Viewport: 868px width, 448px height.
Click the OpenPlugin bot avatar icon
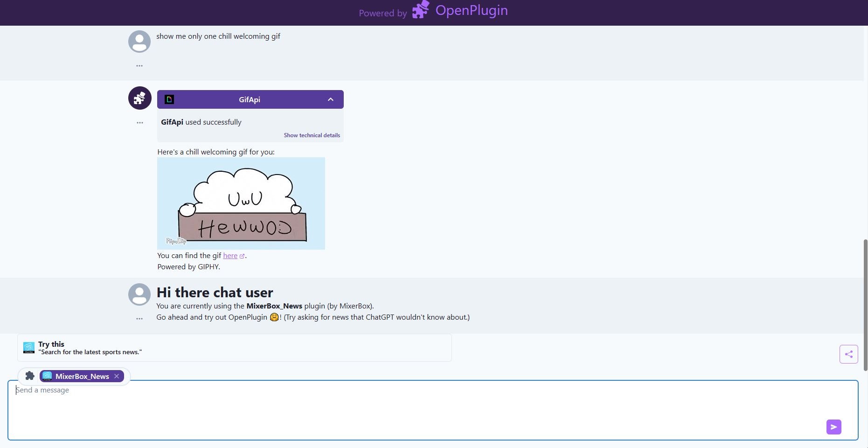pyautogui.click(x=140, y=98)
